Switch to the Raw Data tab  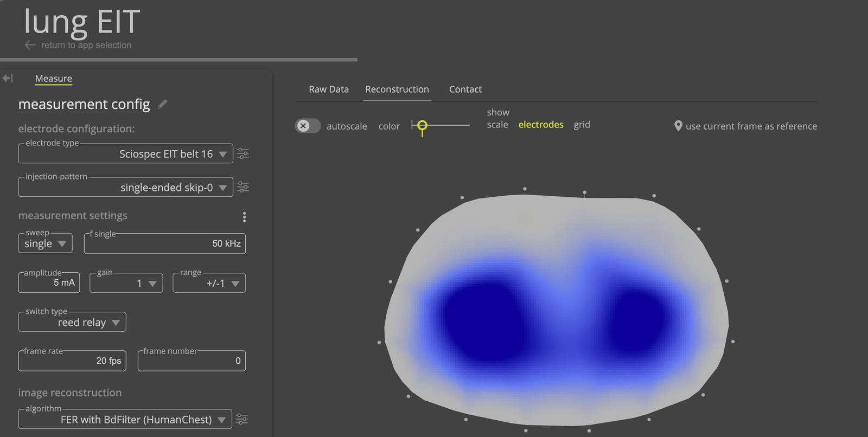[x=328, y=89]
